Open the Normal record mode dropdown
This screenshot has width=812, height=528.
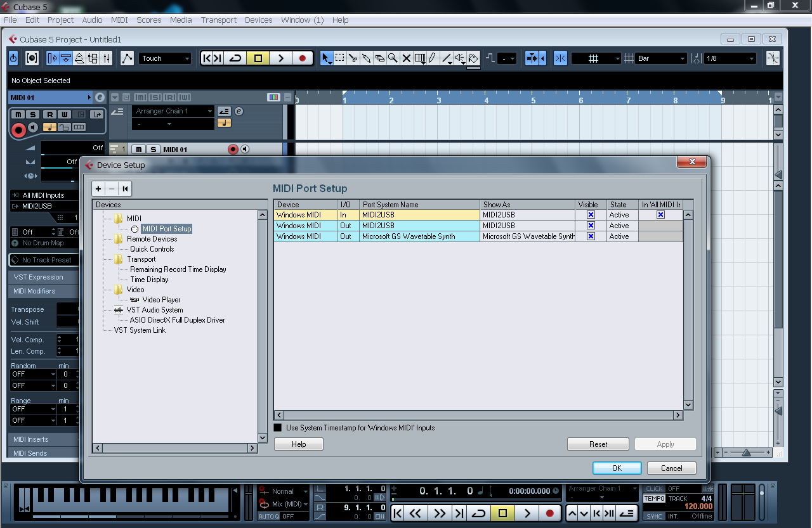(x=284, y=491)
